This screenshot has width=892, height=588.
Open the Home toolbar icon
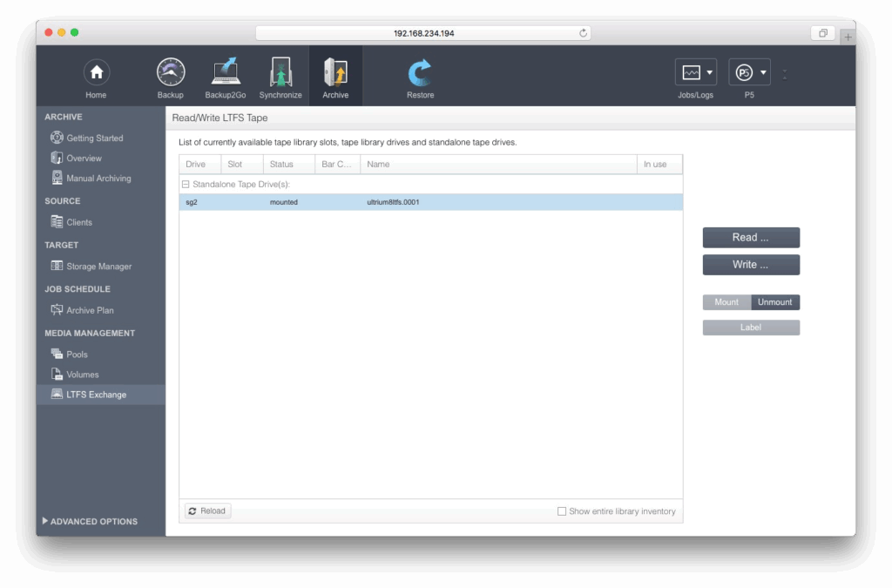point(96,73)
